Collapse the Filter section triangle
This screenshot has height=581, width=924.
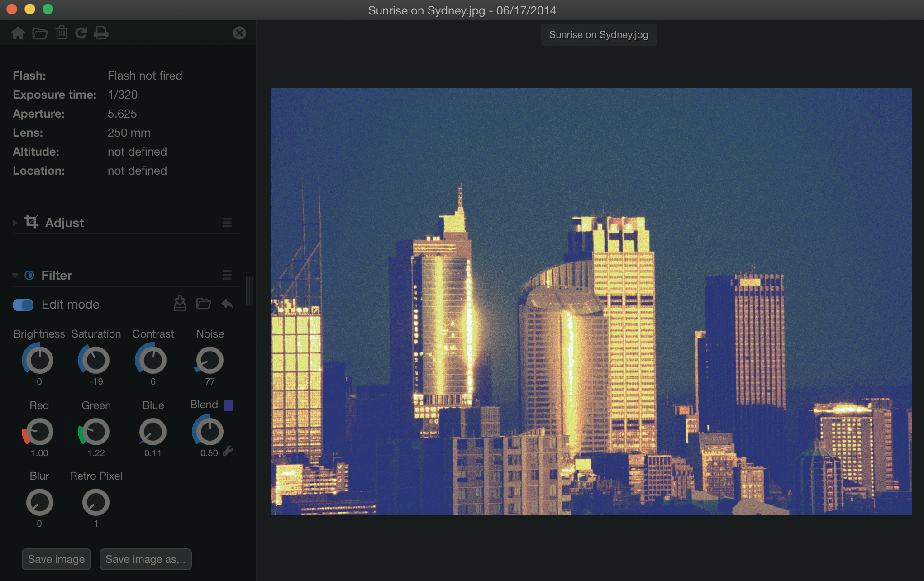click(15, 275)
